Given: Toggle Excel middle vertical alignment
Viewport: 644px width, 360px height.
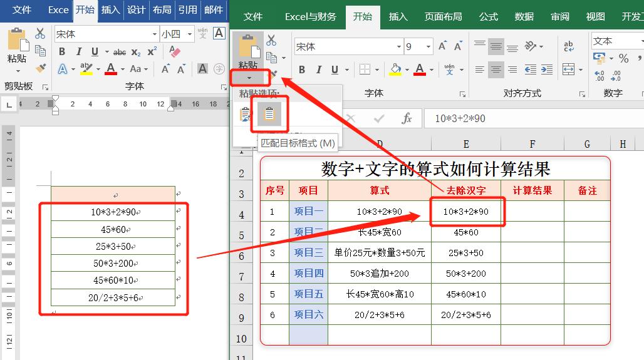Looking at the screenshot, I should pyautogui.click(x=496, y=47).
